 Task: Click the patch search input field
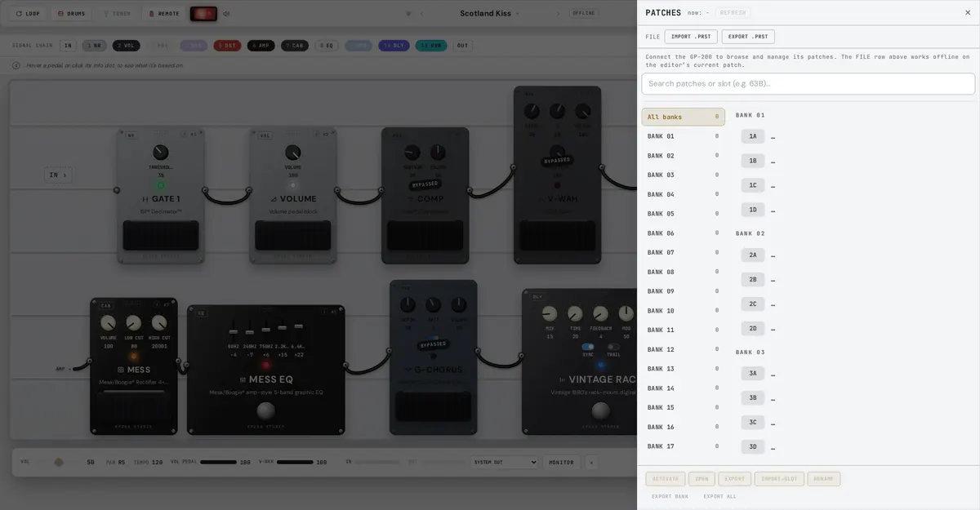point(808,83)
